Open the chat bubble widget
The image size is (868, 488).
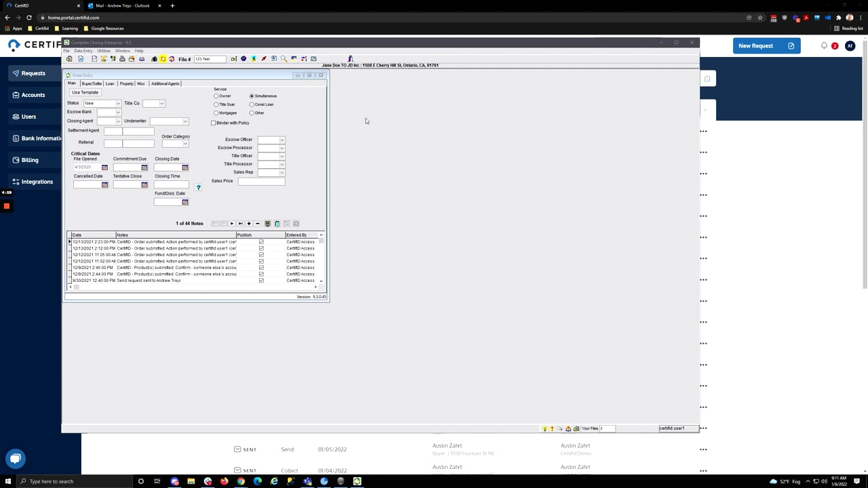[x=15, y=459]
